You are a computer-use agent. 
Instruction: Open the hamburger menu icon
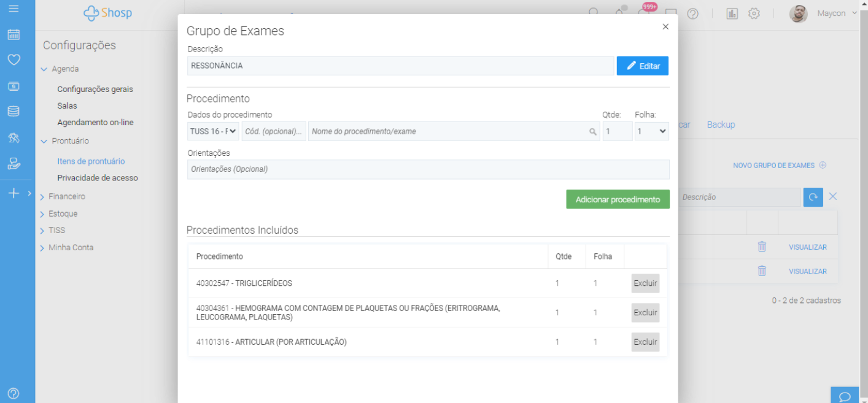(x=14, y=9)
